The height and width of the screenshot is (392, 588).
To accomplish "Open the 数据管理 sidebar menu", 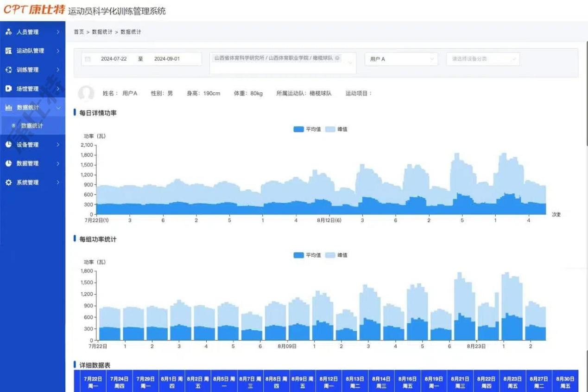I will pos(32,163).
